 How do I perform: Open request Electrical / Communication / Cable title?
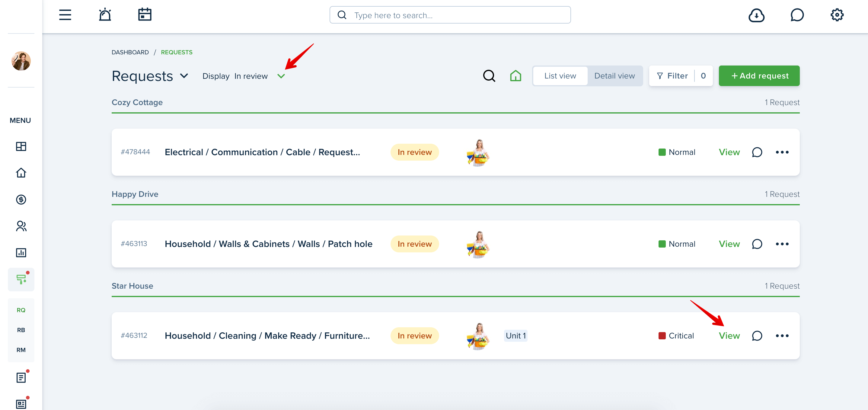click(x=262, y=152)
